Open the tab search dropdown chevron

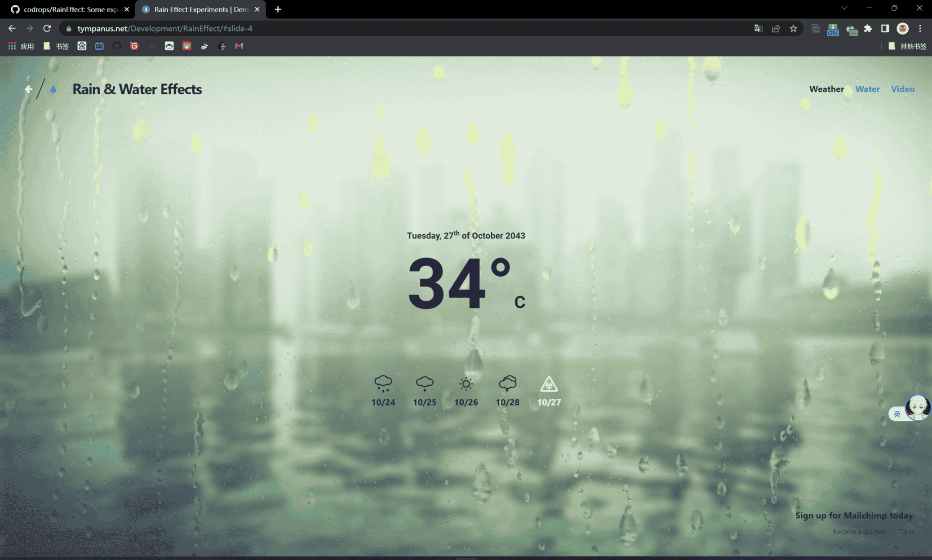coord(844,9)
